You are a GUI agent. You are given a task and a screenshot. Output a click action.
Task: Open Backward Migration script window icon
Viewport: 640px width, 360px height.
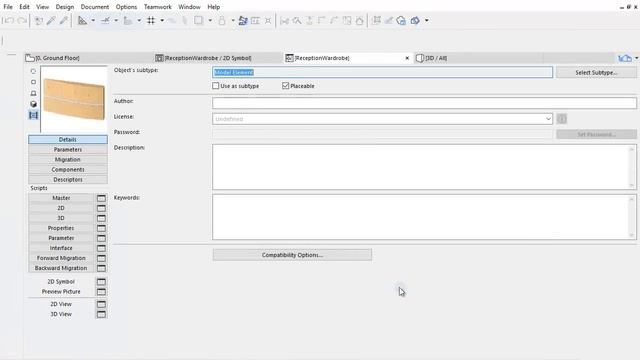coord(101,268)
